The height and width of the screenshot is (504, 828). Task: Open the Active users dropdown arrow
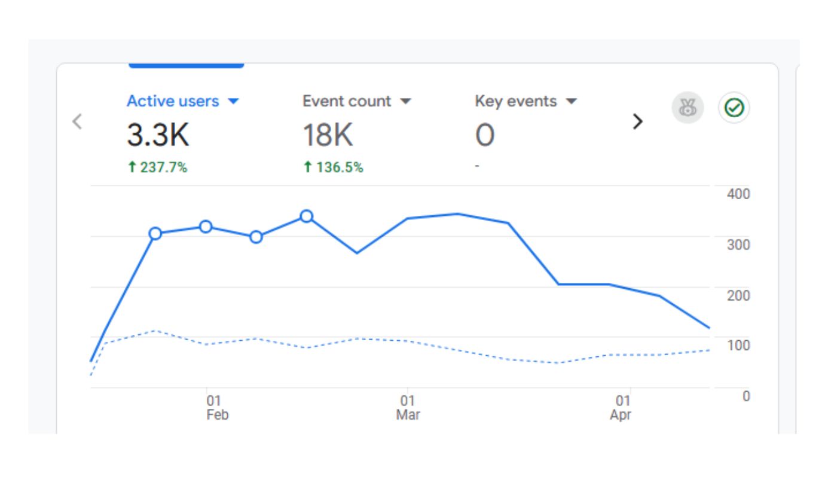pyautogui.click(x=234, y=102)
